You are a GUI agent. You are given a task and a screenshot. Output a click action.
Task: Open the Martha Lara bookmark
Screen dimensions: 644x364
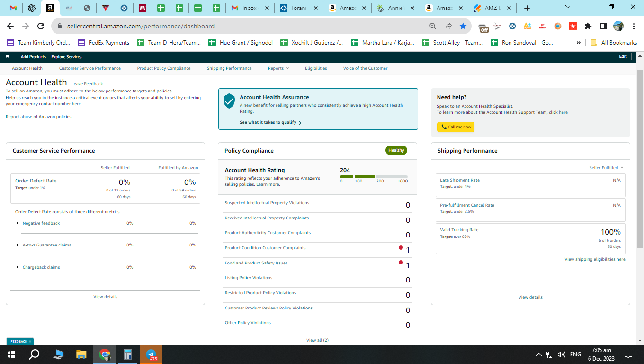(x=383, y=43)
